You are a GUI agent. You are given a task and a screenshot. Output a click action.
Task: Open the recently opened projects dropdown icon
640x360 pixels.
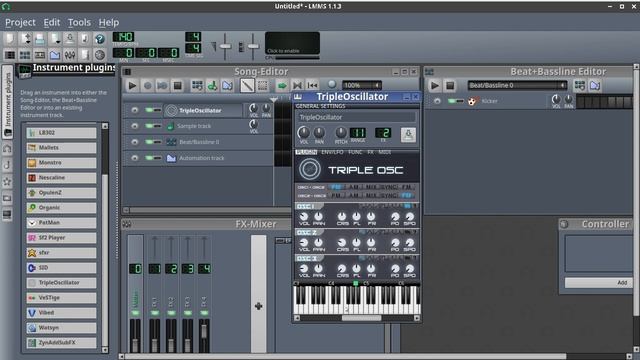click(55, 39)
